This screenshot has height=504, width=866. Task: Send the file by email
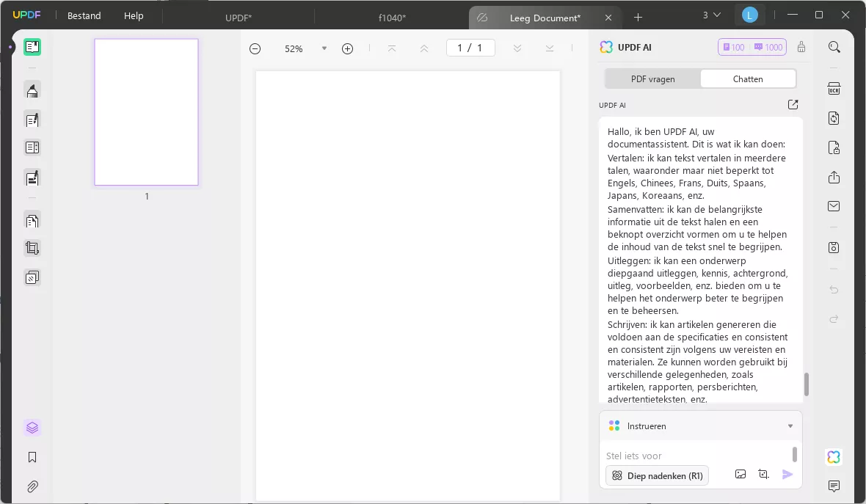tap(834, 206)
